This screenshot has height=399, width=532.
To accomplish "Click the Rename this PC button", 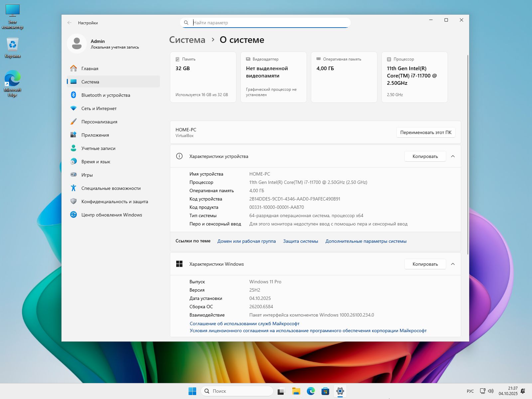I will click(426, 132).
